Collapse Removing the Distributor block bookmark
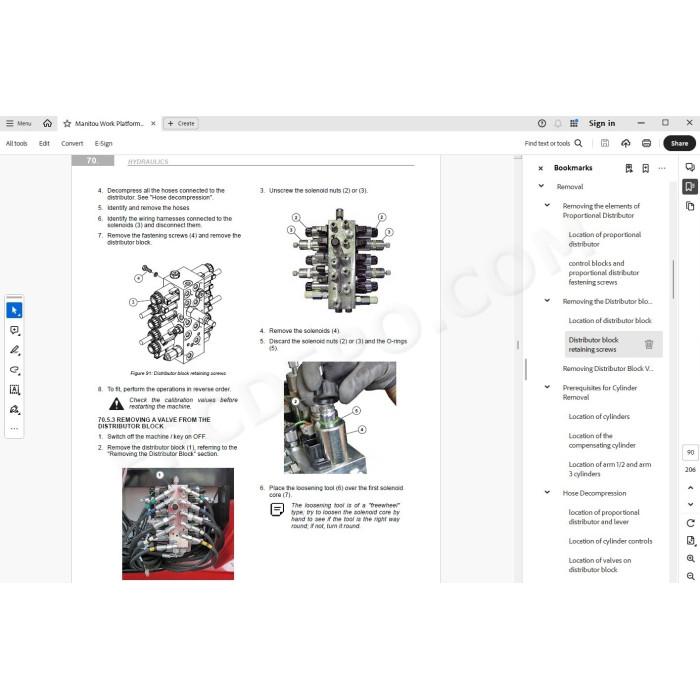Image resolution: width=700 pixels, height=700 pixels. (547, 301)
